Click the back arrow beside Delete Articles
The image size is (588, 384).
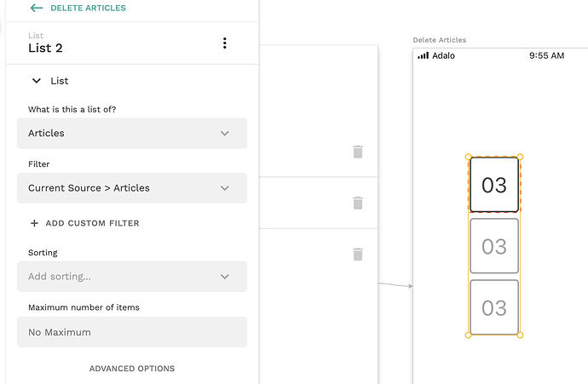[x=36, y=8]
